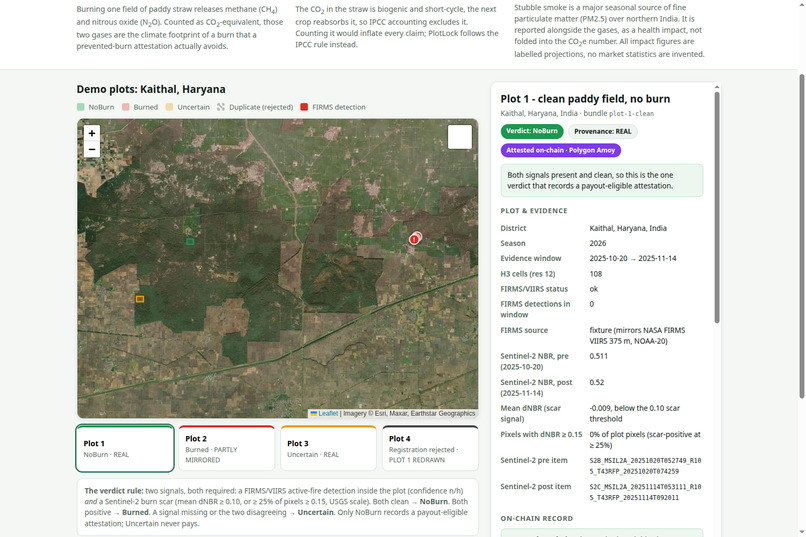This screenshot has width=806, height=537.
Task: Click the bundle name 'plot-1-clean'
Action: [631, 114]
